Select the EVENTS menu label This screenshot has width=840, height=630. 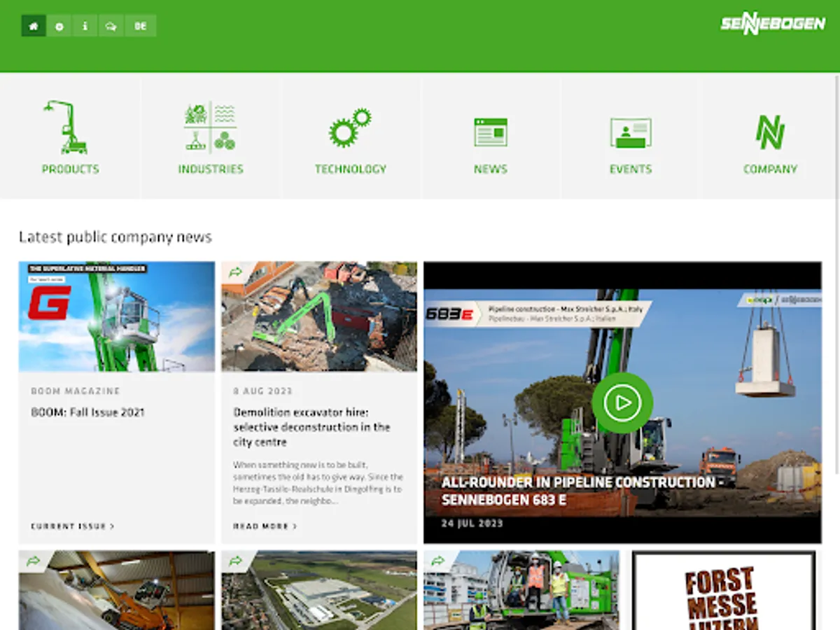coord(630,169)
